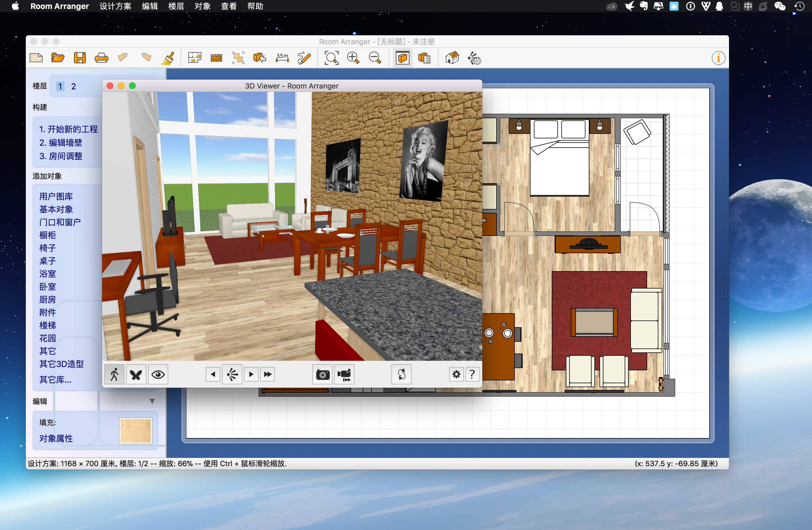Open the 厨房 object category
This screenshot has width=812, height=530.
tap(47, 299)
